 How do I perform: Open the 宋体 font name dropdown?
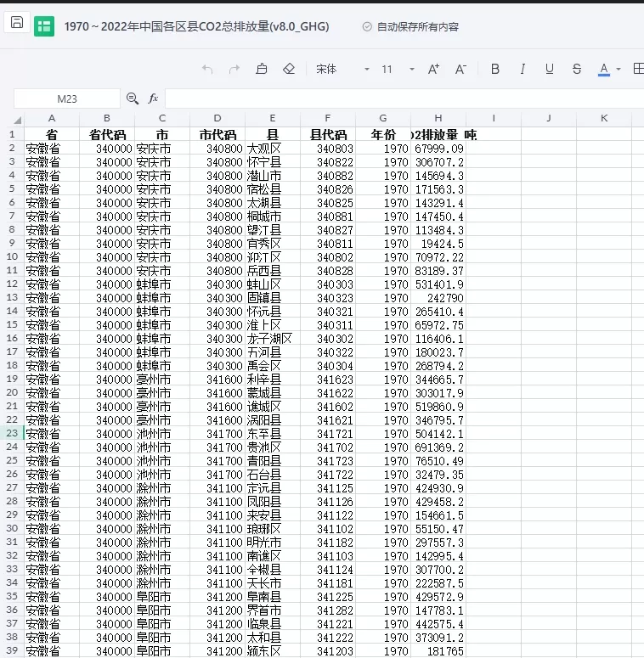366,70
